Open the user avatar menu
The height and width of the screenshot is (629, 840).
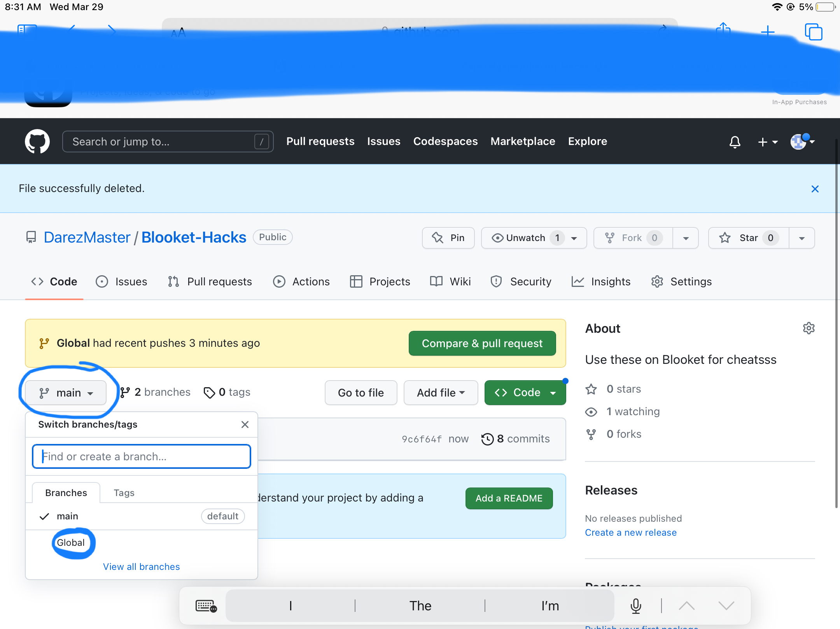point(802,142)
